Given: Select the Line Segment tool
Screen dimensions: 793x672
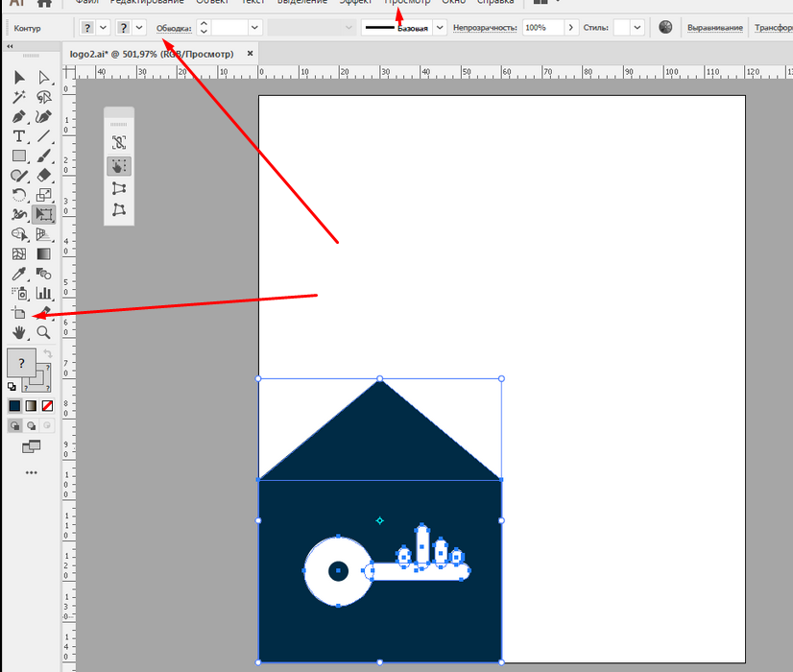Looking at the screenshot, I should (43, 136).
